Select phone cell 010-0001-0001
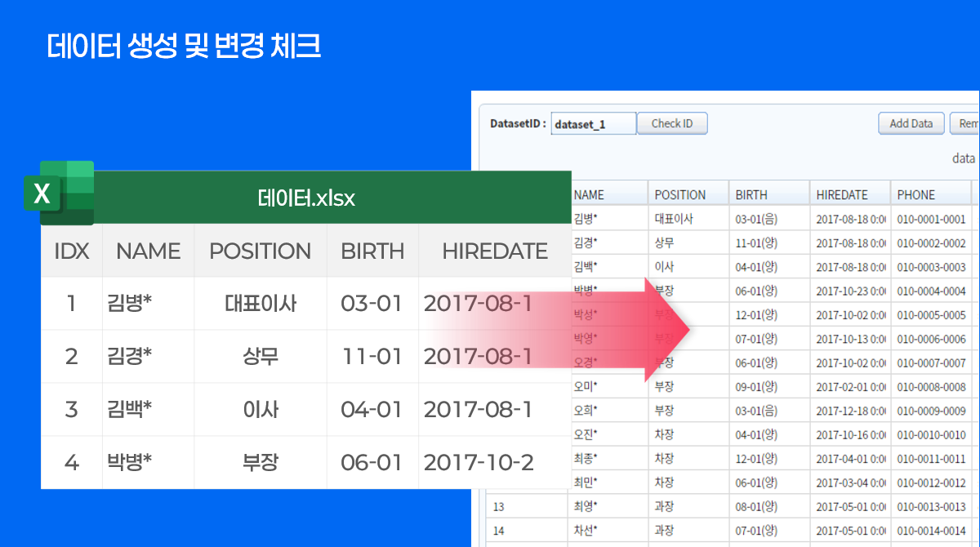This screenshot has width=980, height=547. pyautogui.click(x=932, y=219)
